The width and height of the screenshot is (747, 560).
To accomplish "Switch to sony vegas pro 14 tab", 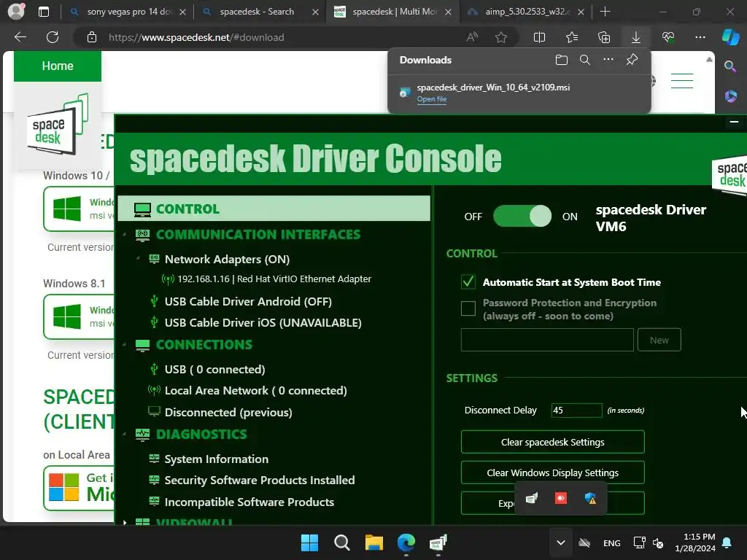I will pos(128,12).
